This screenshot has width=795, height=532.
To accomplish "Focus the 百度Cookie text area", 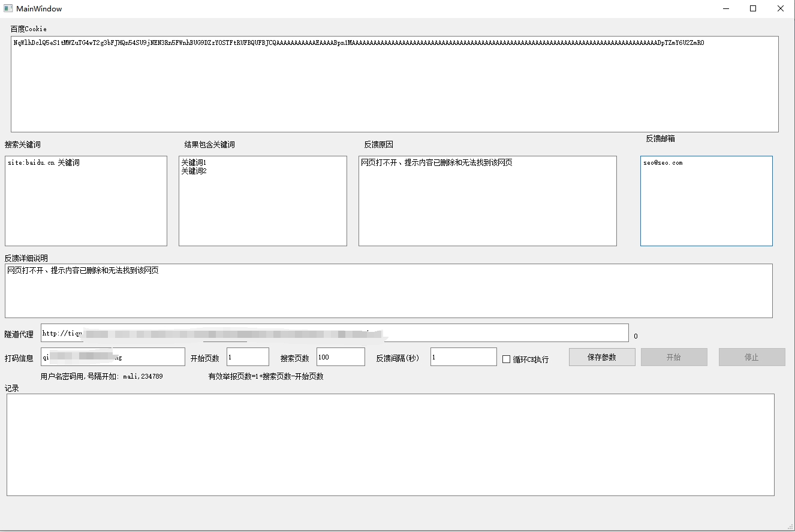I will click(x=395, y=84).
